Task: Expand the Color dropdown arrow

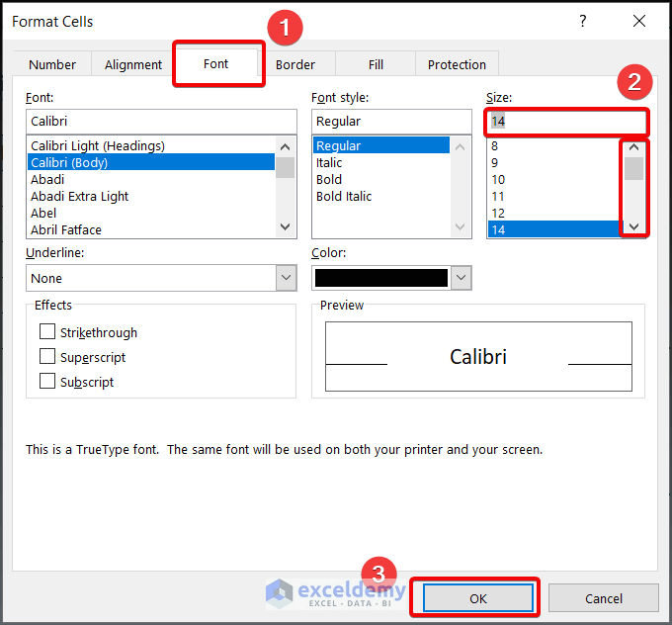Action: [461, 278]
